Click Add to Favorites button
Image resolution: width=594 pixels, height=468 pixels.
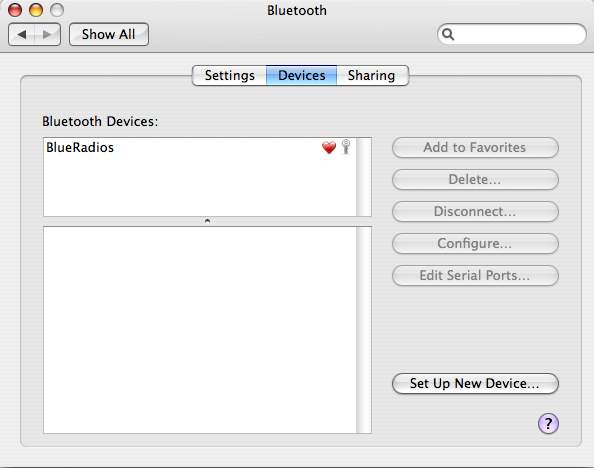(x=475, y=147)
